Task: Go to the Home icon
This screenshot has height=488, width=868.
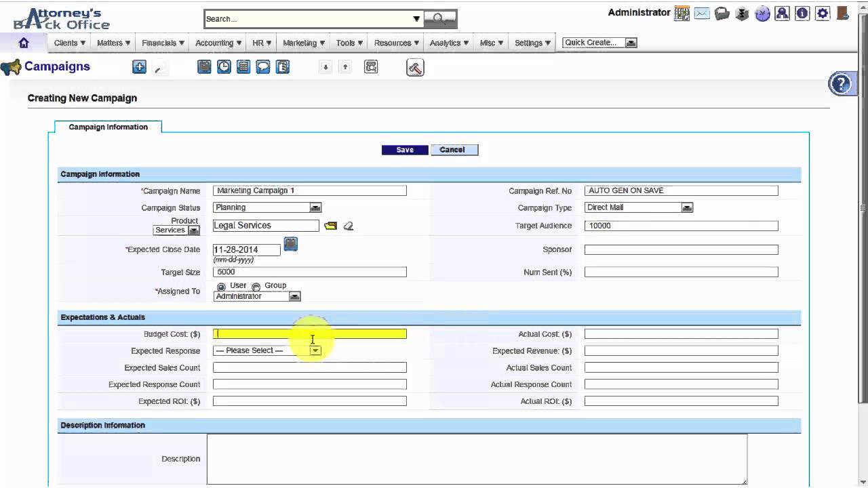Action: [24, 43]
